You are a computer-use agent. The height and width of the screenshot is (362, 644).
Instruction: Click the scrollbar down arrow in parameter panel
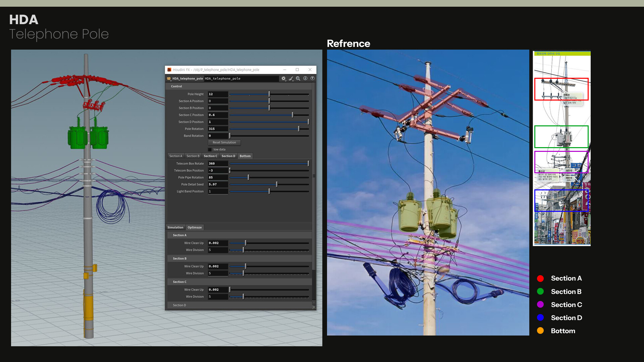314,307
